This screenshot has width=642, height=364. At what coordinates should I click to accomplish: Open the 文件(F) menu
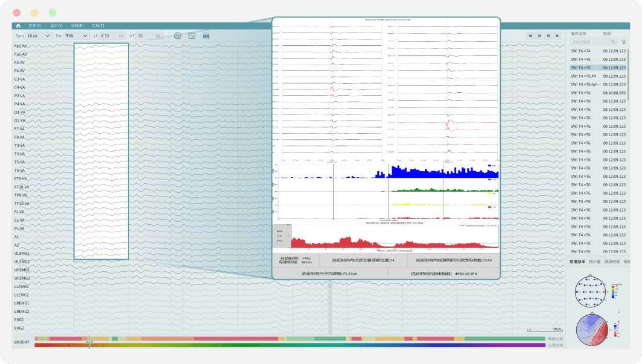tap(35, 26)
